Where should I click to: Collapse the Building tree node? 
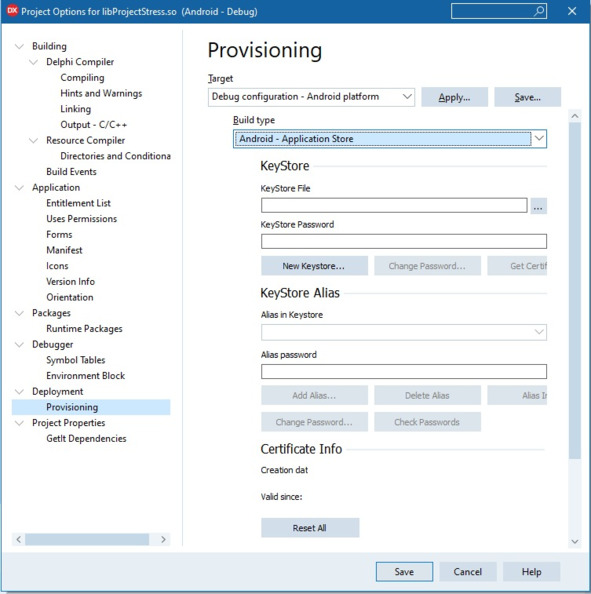[x=19, y=46]
